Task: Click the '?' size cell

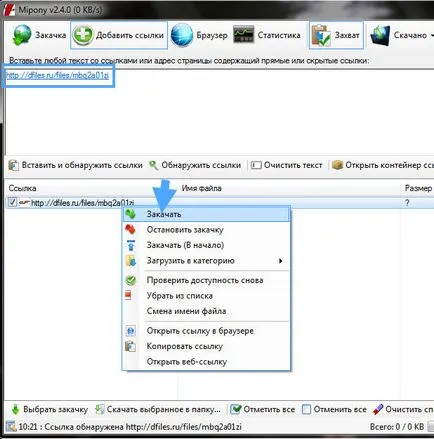Action: [x=407, y=203]
